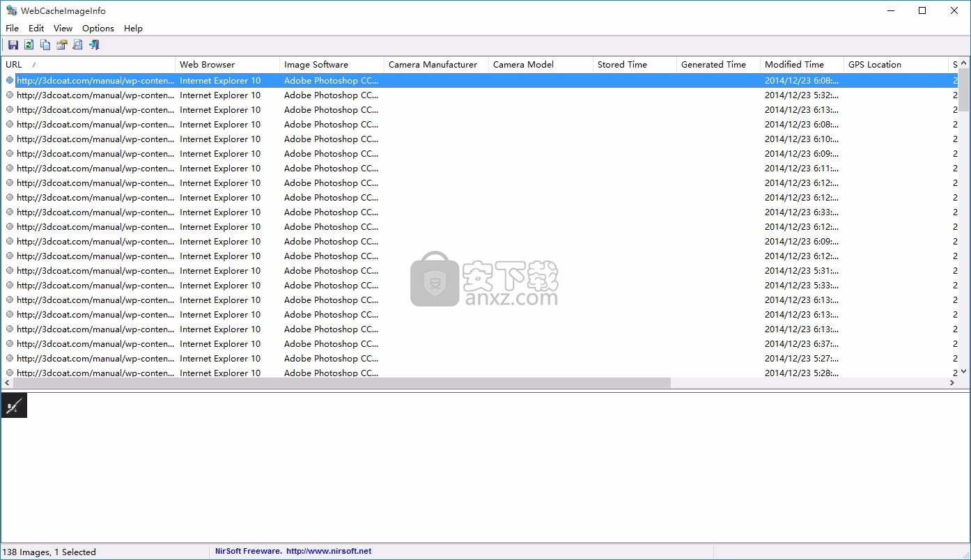Viewport: 971px width, 560px height.
Task: Minimize the WebCacheImageInfo window
Action: 890,10
